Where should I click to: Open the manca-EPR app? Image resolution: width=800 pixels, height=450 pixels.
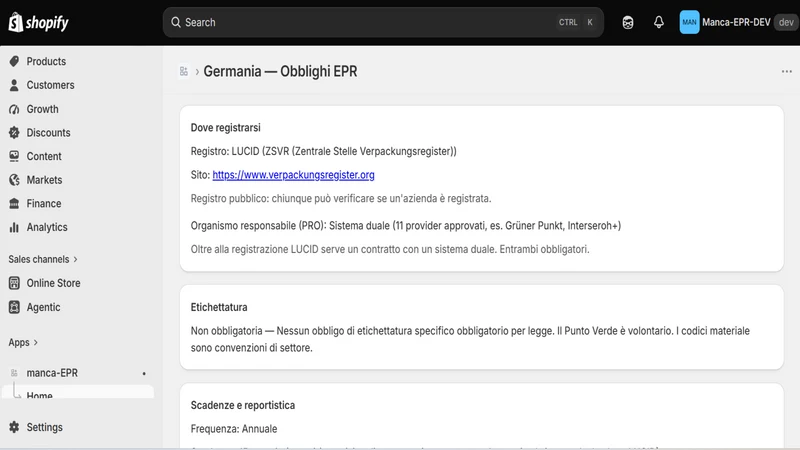[x=52, y=373]
